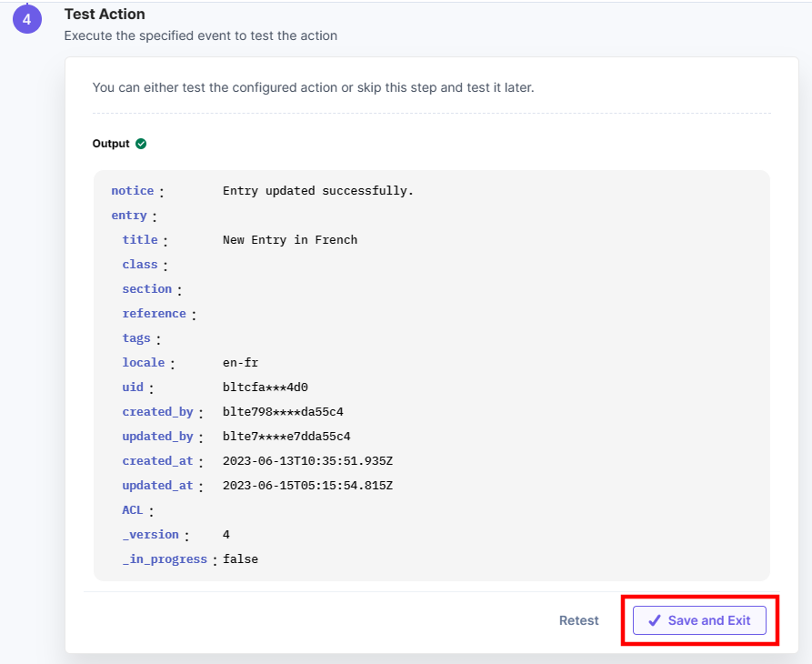This screenshot has height=664, width=812.
Task: Select the created_by value blte798****da55c4
Action: pyautogui.click(x=283, y=412)
